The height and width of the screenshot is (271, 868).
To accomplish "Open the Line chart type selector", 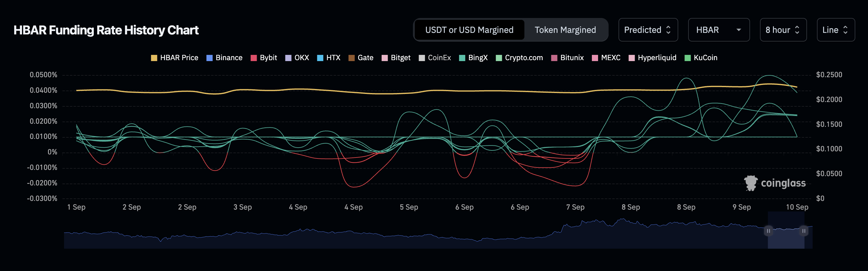I will coord(835,30).
